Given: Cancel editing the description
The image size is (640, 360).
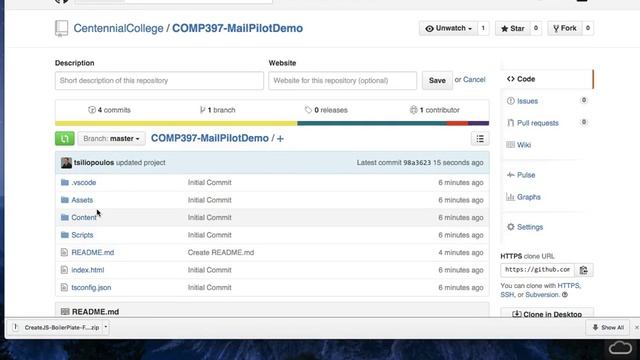Looking at the screenshot, I should (x=474, y=80).
